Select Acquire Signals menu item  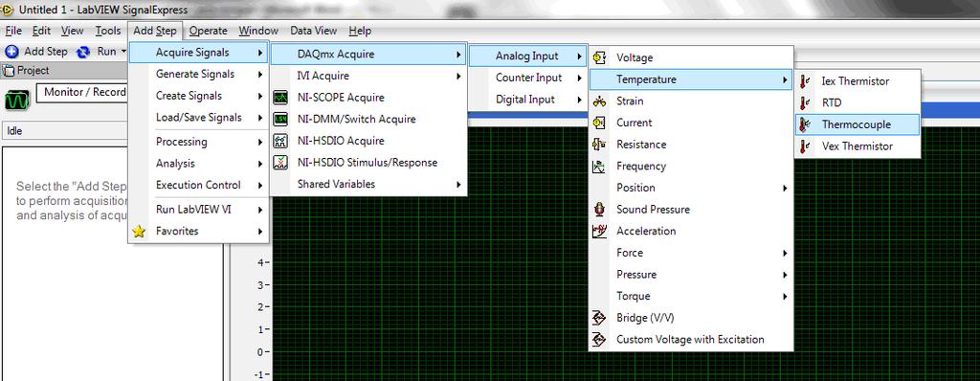[x=199, y=53]
